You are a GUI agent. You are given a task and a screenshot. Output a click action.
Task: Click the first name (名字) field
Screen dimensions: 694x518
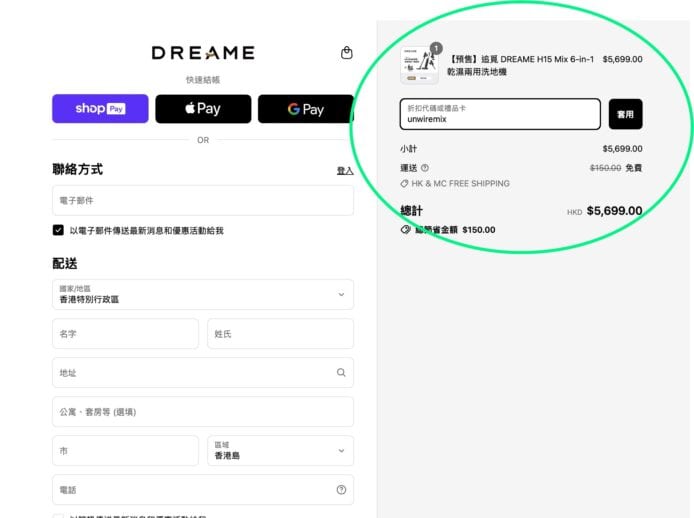126,334
